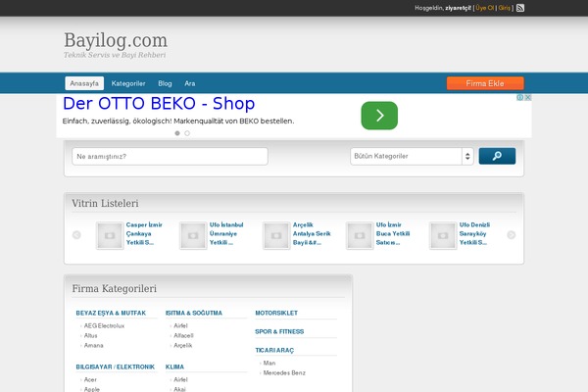The height and width of the screenshot is (392, 588).
Task: Open the RSS feed icon
Action: 520,8
